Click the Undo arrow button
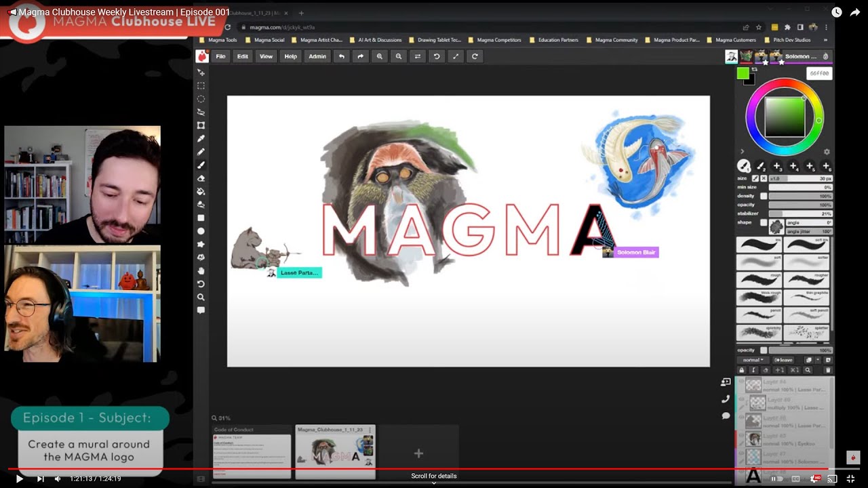Screen dimensions: 868x488 point(341,56)
